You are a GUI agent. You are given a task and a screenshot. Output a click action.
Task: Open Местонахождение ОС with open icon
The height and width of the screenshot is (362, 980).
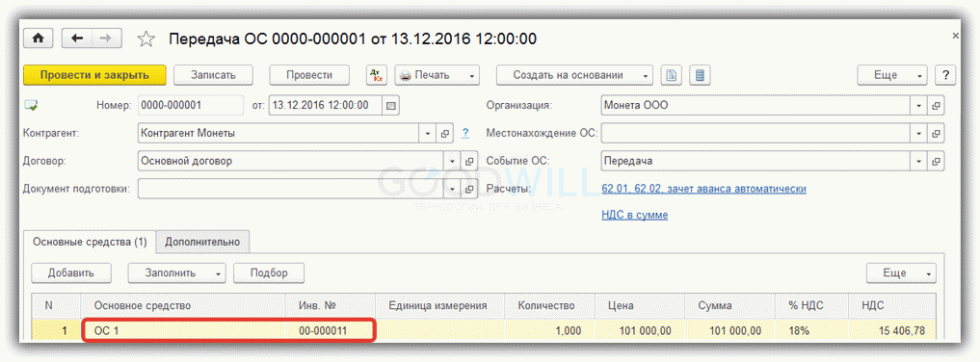(936, 133)
